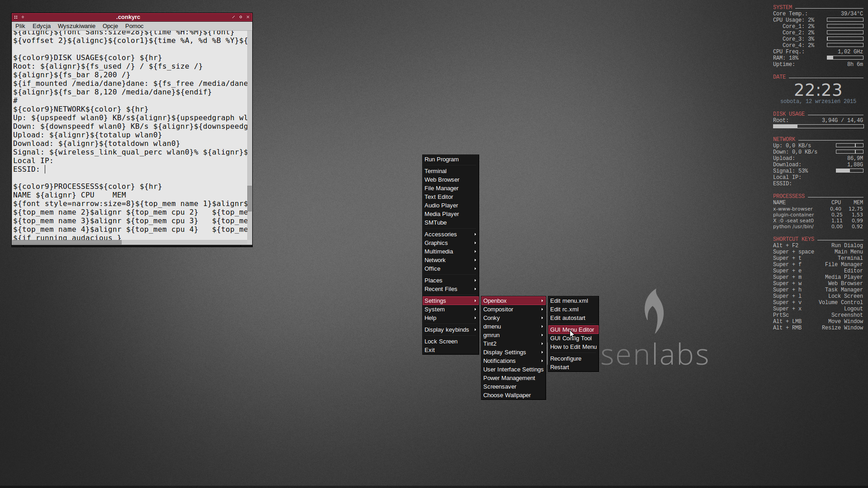
Task: Click the minimize slash icon in .conkyrc titlebar
Action: click(233, 17)
